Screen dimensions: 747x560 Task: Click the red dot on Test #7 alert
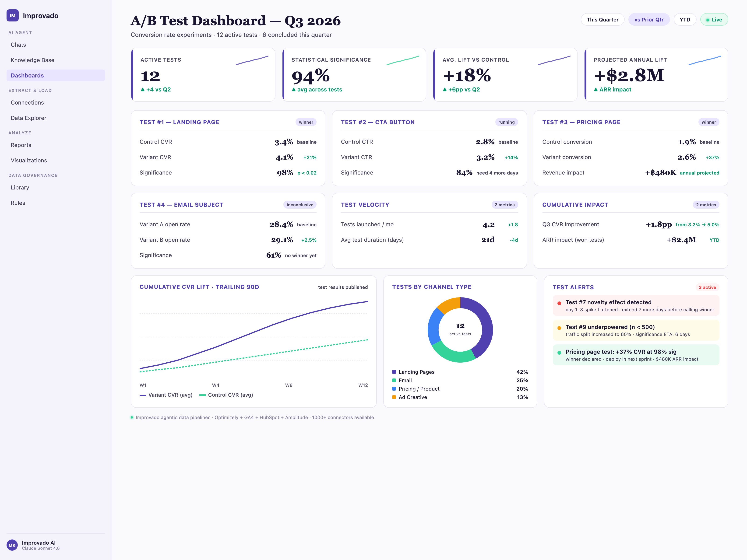click(x=559, y=303)
